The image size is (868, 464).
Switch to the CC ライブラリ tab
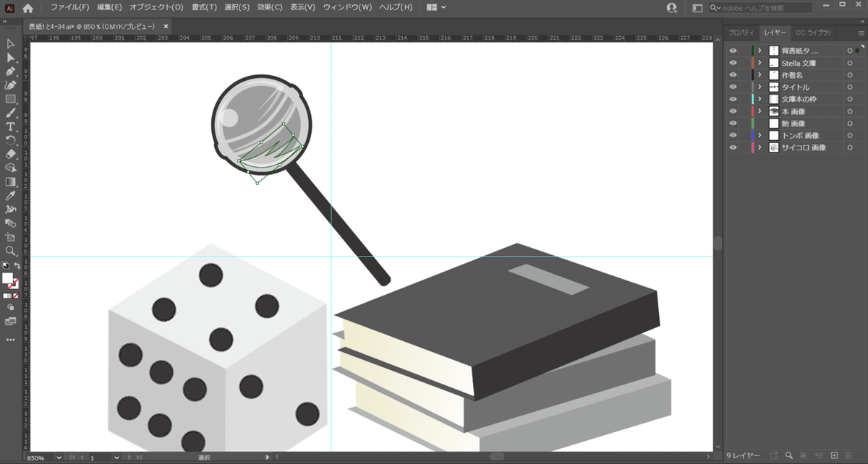[x=814, y=33]
